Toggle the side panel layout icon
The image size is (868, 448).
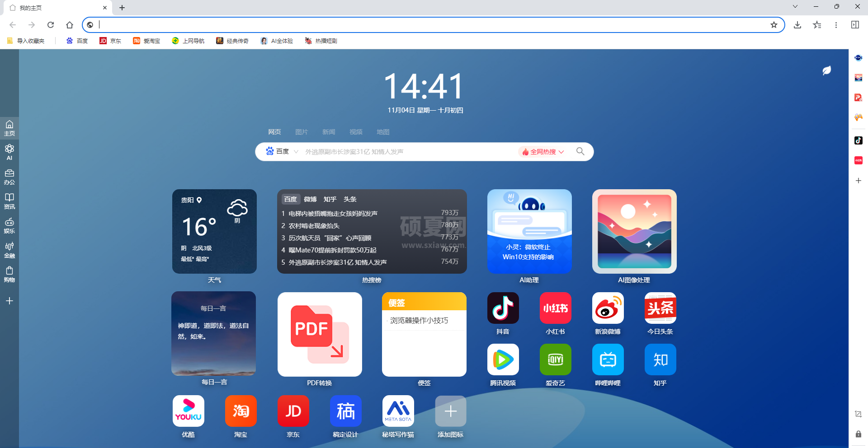tap(855, 25)
